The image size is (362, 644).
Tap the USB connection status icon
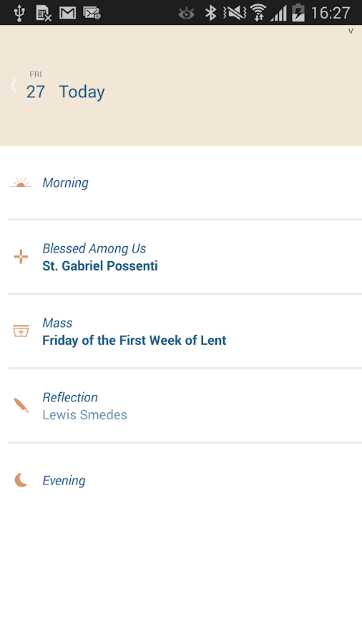pos(19,13)
